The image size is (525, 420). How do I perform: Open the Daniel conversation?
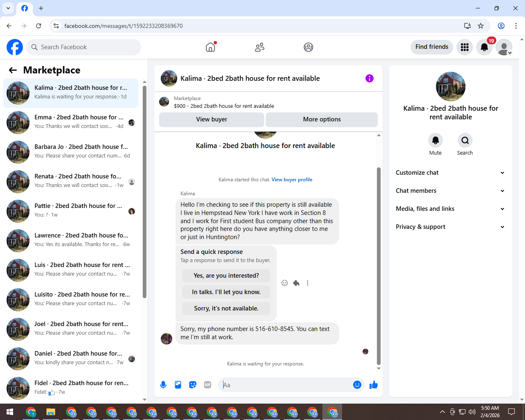(x=71, y=359)
